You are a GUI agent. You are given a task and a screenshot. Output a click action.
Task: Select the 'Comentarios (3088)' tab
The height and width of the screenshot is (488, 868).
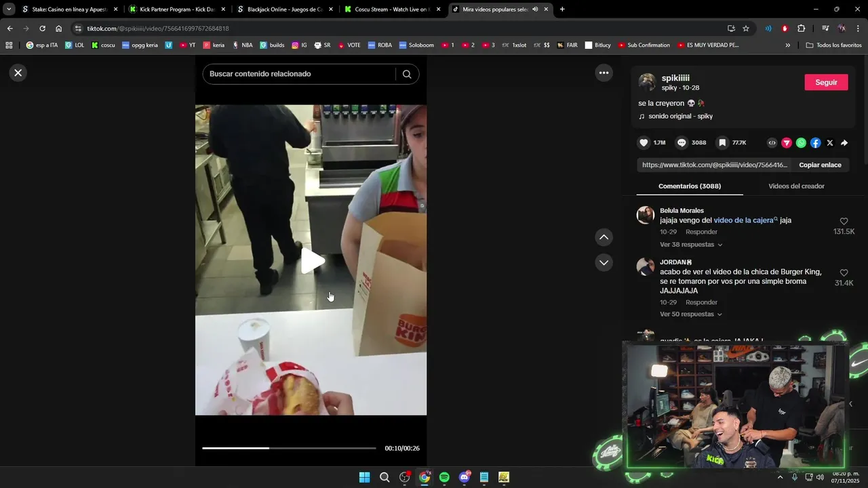tap(690, 186)
